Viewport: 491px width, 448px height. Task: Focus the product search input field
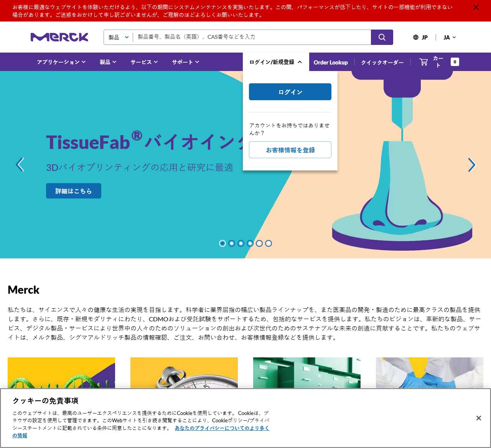[x=252, y=37]
